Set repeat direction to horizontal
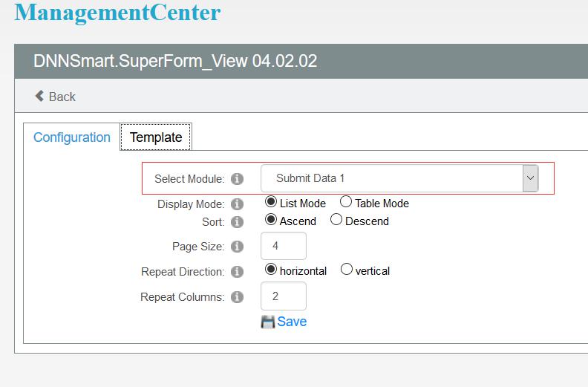This screenshot has height=387, width=588. point(271,270)
